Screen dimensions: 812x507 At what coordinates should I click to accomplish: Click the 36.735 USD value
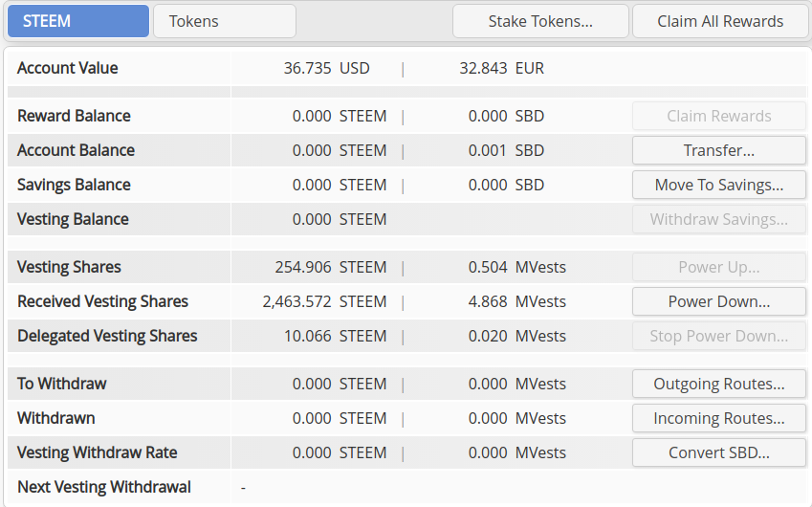pos(327,68)
